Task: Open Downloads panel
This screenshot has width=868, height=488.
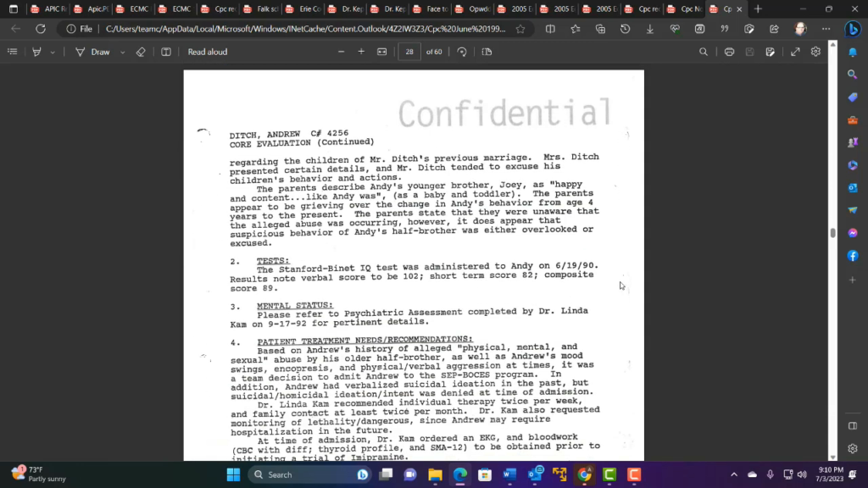Action: pos(650,29)
